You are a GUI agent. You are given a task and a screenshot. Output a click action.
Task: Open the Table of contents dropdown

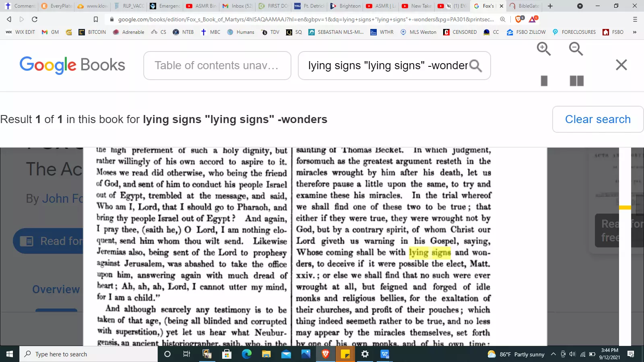click(217, 66)
